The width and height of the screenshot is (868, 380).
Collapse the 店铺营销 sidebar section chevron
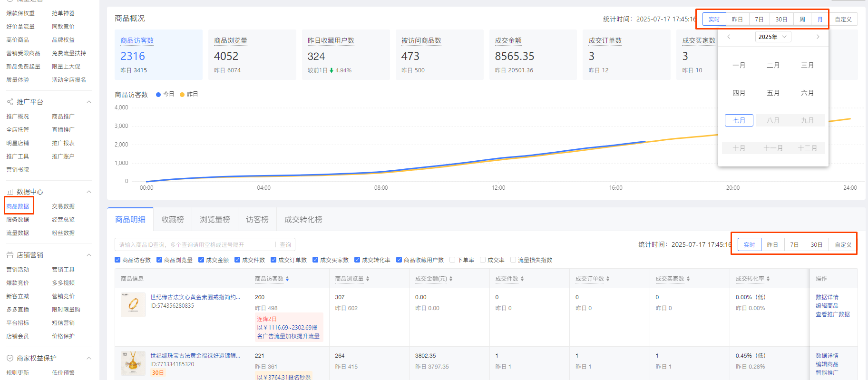click(88, 255)
